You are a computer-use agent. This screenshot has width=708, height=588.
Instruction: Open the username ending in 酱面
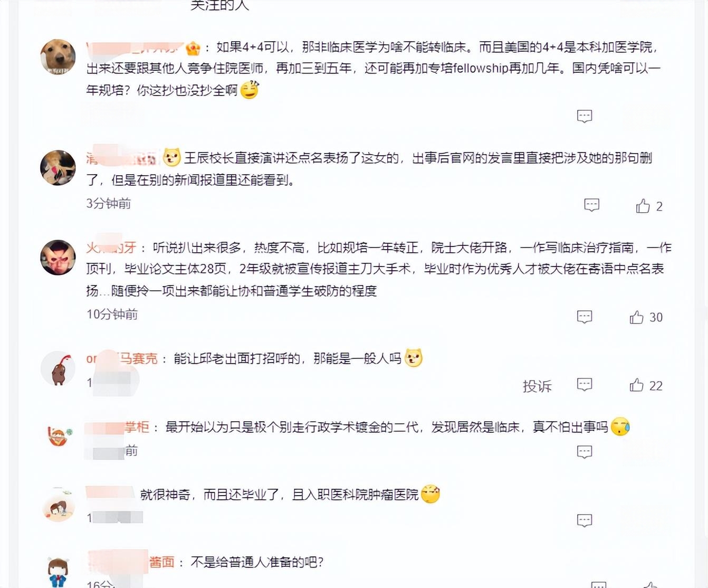(131, 562)
